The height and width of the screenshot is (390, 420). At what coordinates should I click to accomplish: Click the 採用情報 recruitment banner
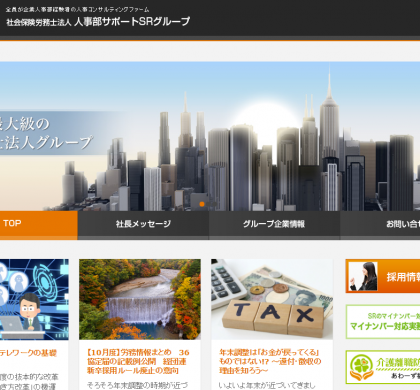pyautogui.click(x=383, y=276)
